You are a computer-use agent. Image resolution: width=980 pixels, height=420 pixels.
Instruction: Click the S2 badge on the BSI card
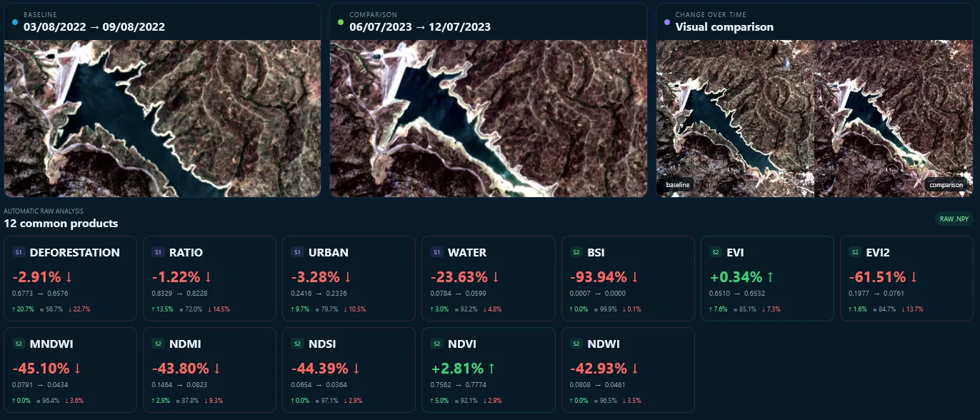pos(577,252)
